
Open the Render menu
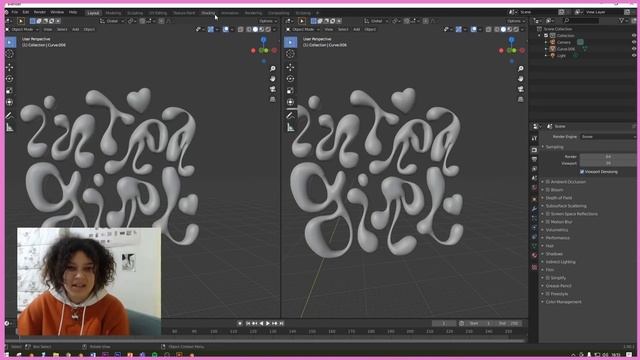[40, 12]
